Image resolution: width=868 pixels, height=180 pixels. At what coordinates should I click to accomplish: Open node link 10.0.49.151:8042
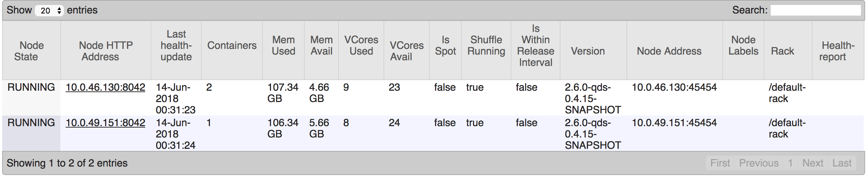click(x=105, y=123)
